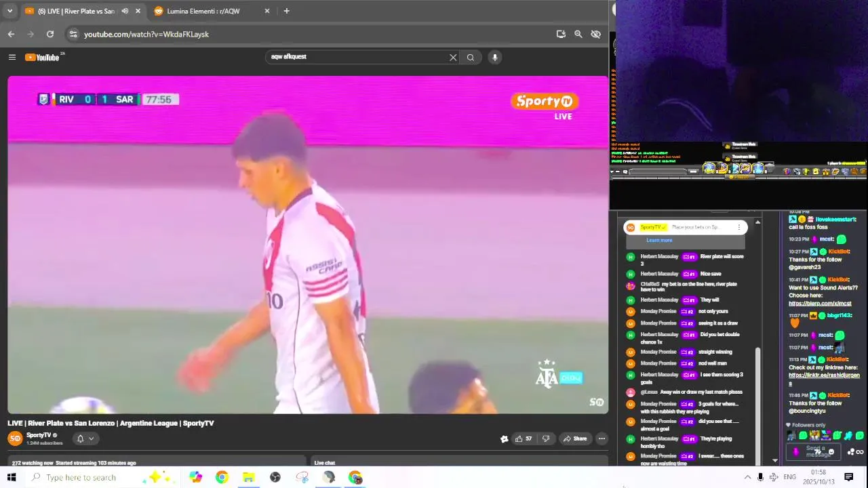Viewport: 868px width, 488px height.
Task: Show hidden system tray icons
Action: (x=747, y=477)
